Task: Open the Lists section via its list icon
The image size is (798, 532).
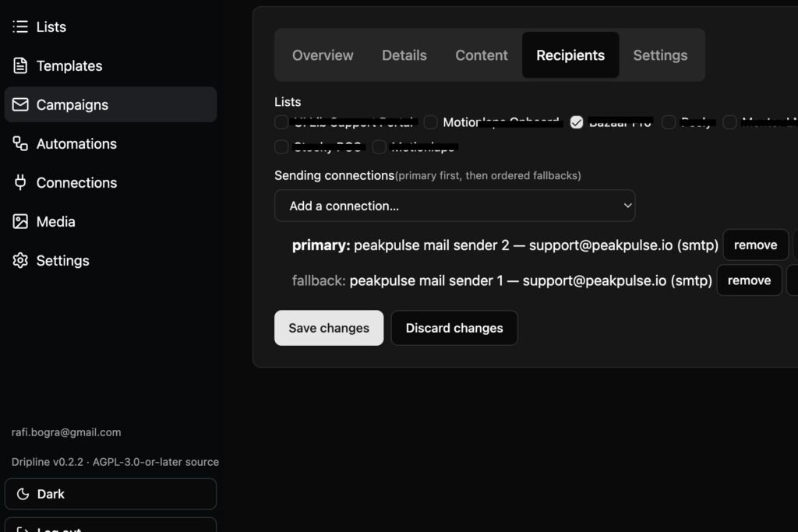Action: 20,26
